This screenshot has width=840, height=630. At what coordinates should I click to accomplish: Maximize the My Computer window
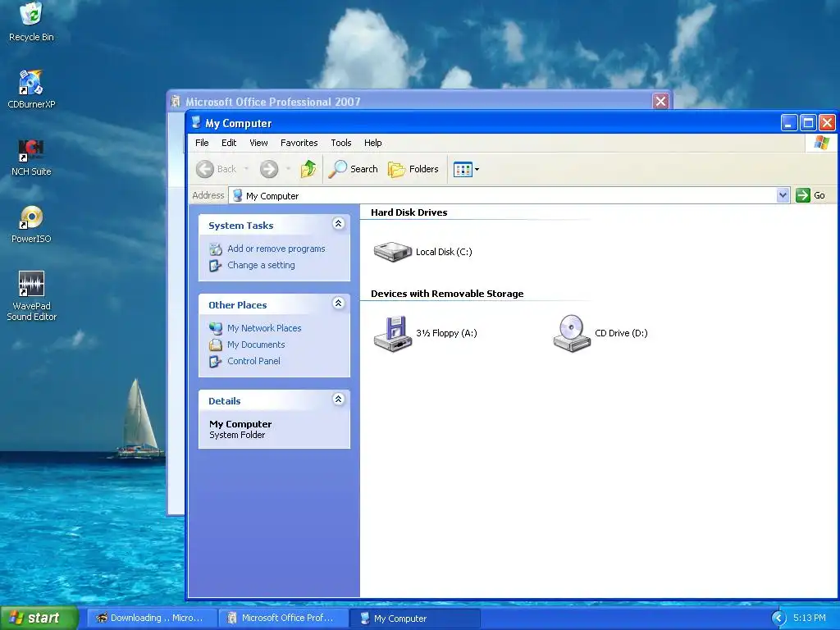tap(808, 123)
